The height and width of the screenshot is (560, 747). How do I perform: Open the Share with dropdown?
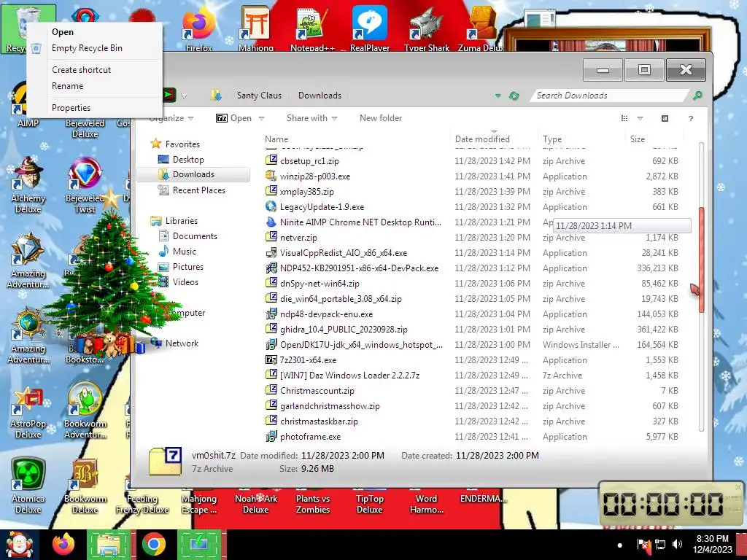pos(311,118)
